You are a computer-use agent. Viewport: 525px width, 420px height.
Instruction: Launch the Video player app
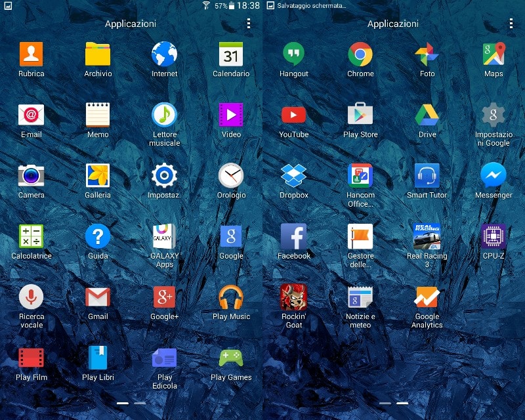231,115
